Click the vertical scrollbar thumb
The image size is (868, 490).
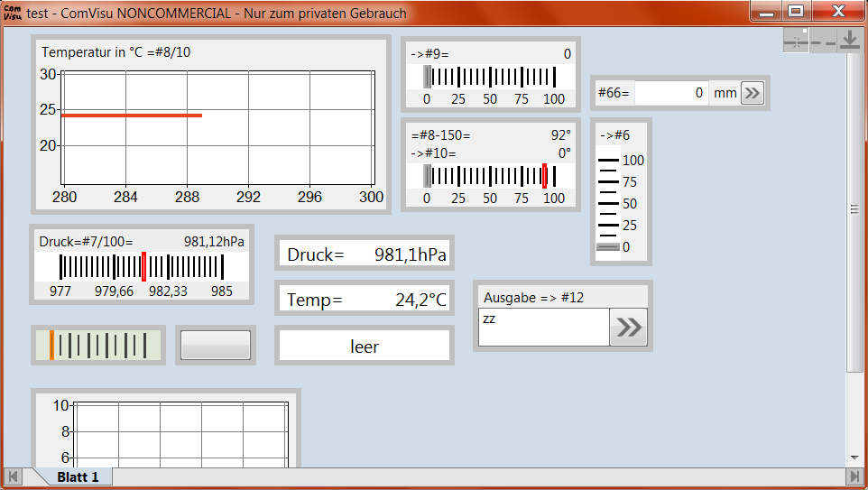click(x=854, y=209)
